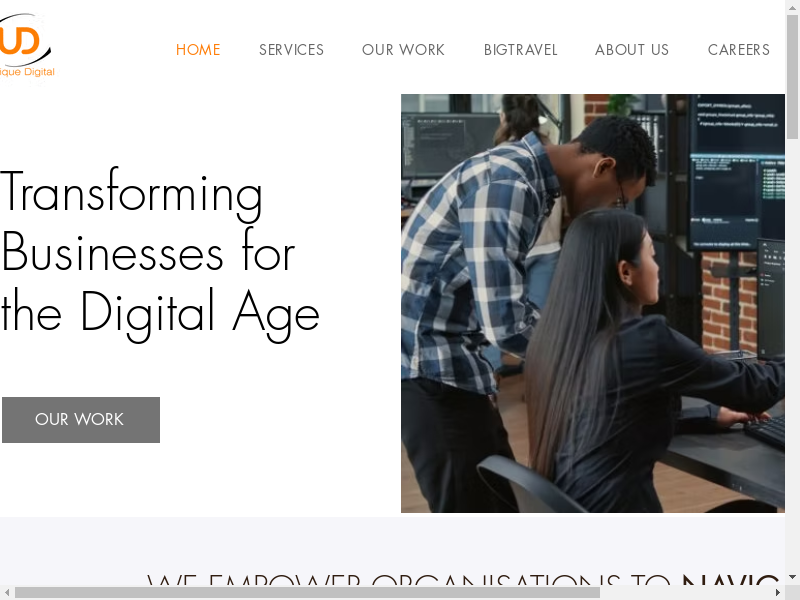The height and width of the screenshot is (600, 800).
Task: Click the 'Digital' text under the logo
Action: pos(39,72)
